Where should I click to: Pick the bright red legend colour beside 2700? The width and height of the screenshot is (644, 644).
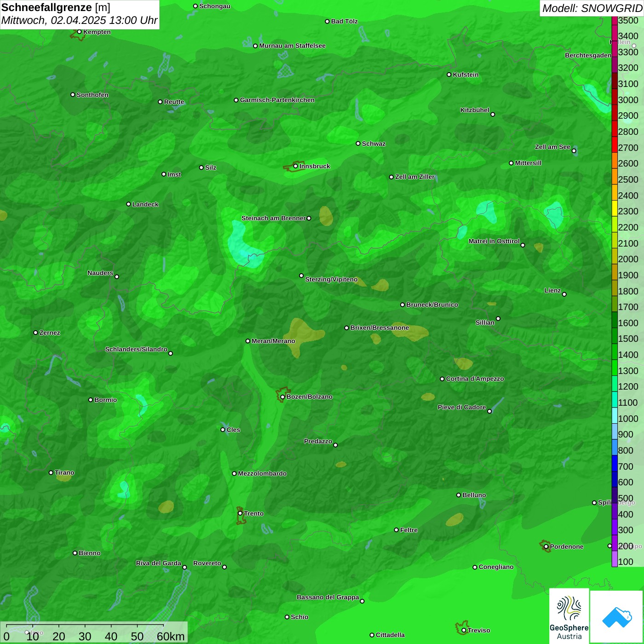615,144
